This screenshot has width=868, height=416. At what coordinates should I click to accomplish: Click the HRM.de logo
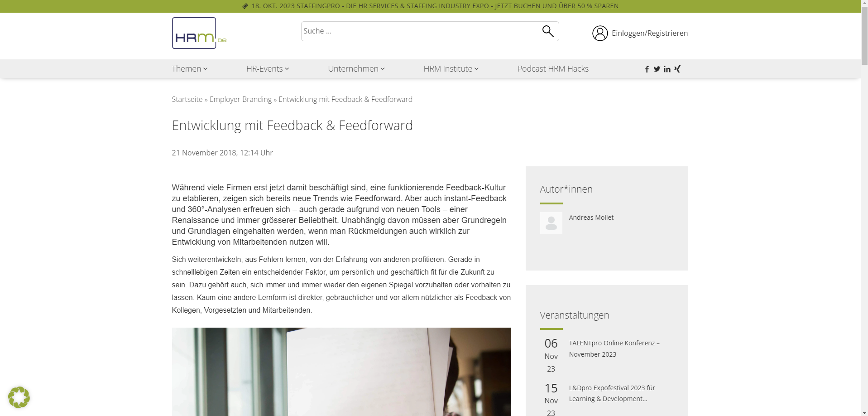[x=199, y=33]
